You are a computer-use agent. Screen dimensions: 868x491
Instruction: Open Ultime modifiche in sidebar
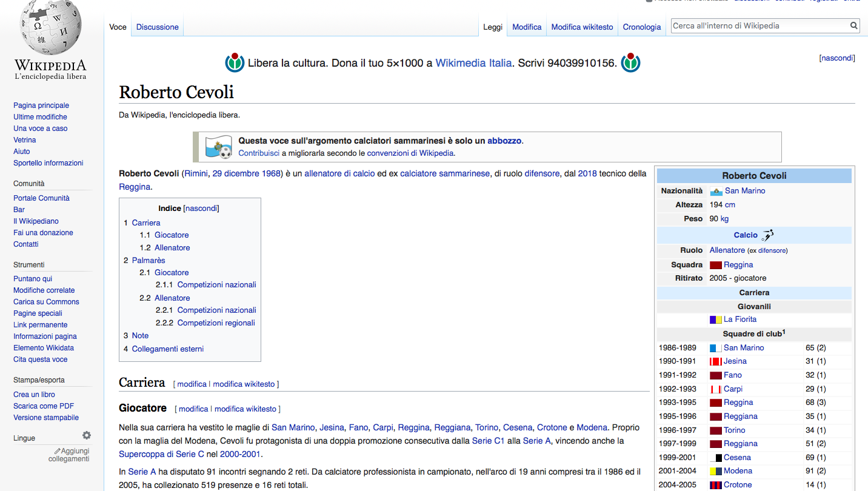click(40, 117)
